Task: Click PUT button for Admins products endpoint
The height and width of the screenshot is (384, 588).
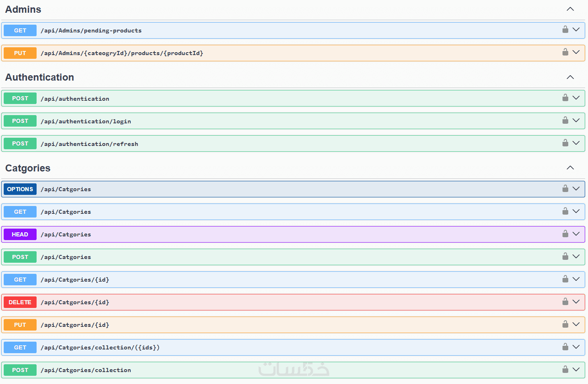Action: coord(20,53)
